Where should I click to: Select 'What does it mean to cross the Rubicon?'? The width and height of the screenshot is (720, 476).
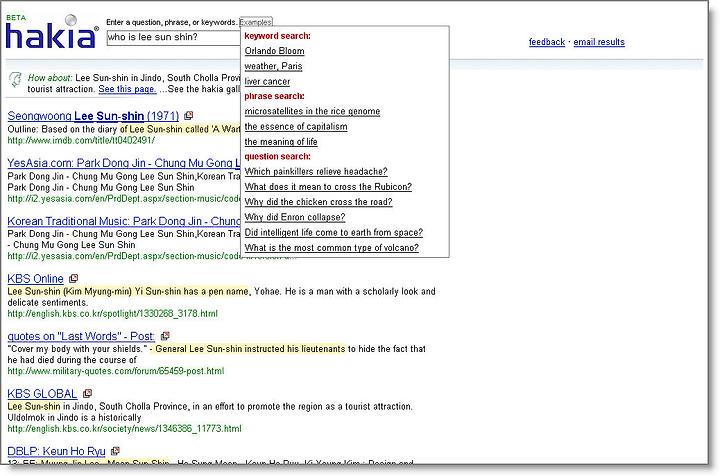point(328,186)
